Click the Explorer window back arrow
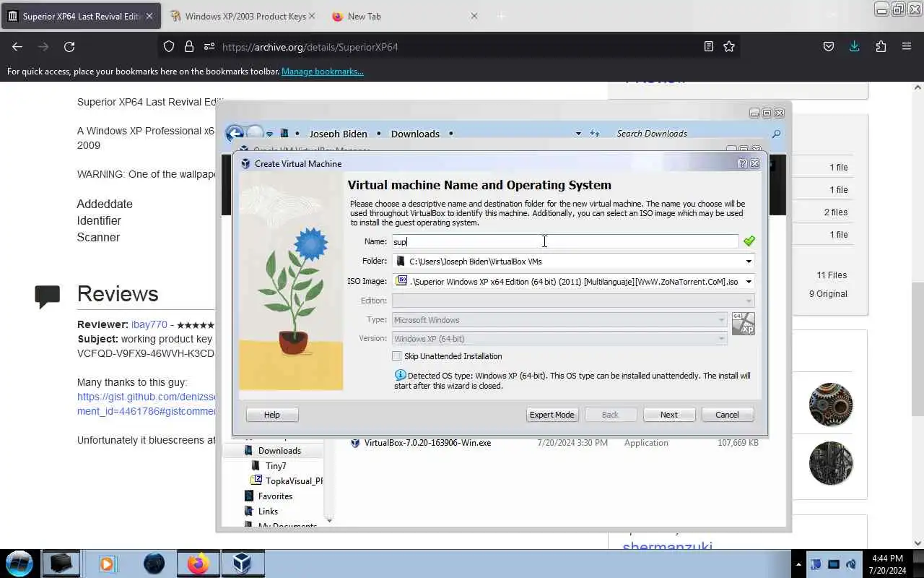 coord(234,134)
